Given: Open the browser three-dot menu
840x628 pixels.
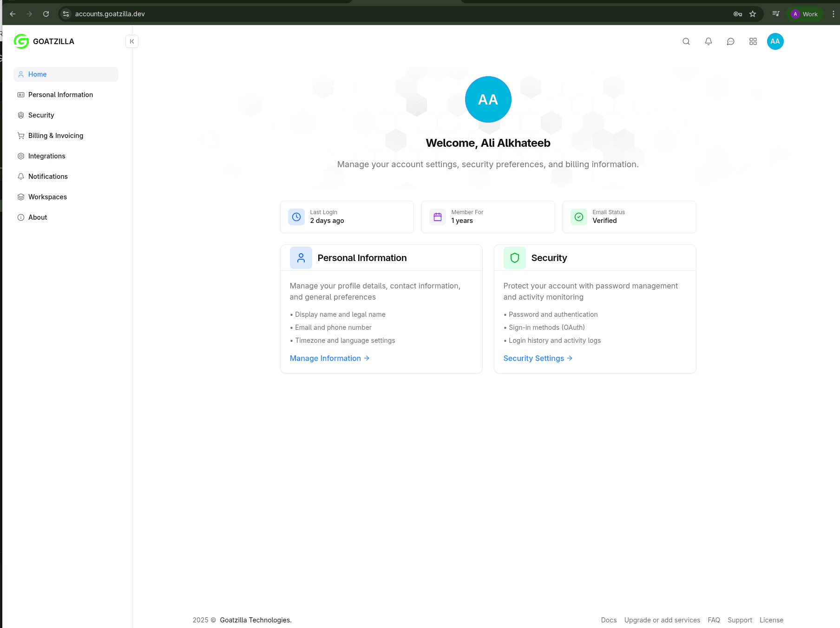Looking at the screenshot, I should [x=834, y=14].
